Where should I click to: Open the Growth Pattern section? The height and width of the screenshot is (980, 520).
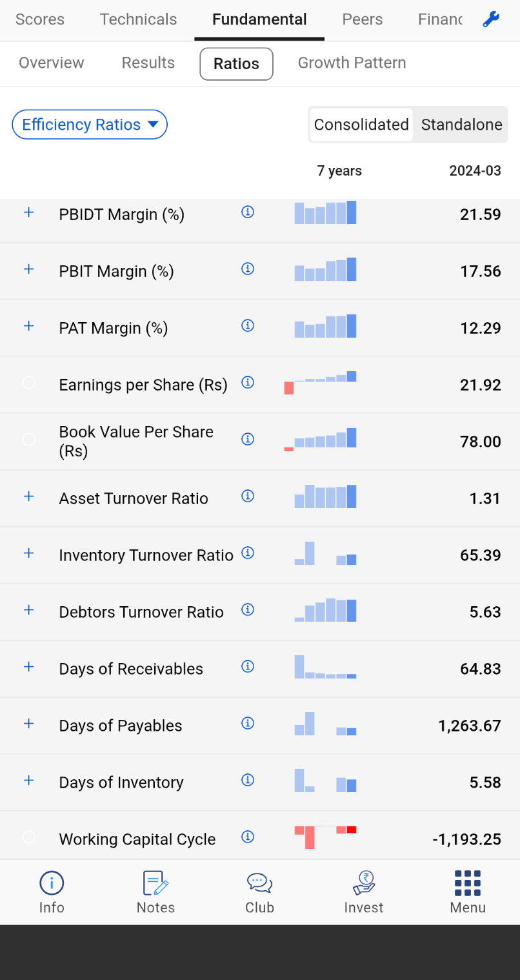[352, 63]
